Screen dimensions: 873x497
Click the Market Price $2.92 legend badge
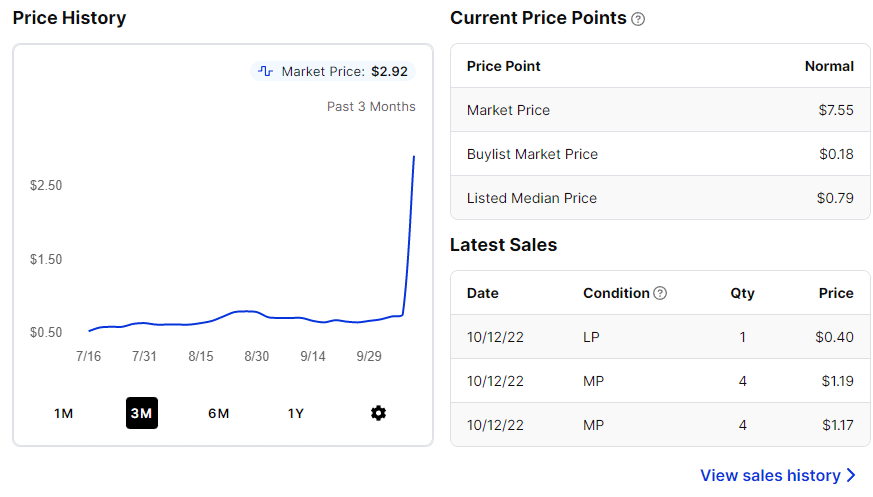click(x=333, y=71)
